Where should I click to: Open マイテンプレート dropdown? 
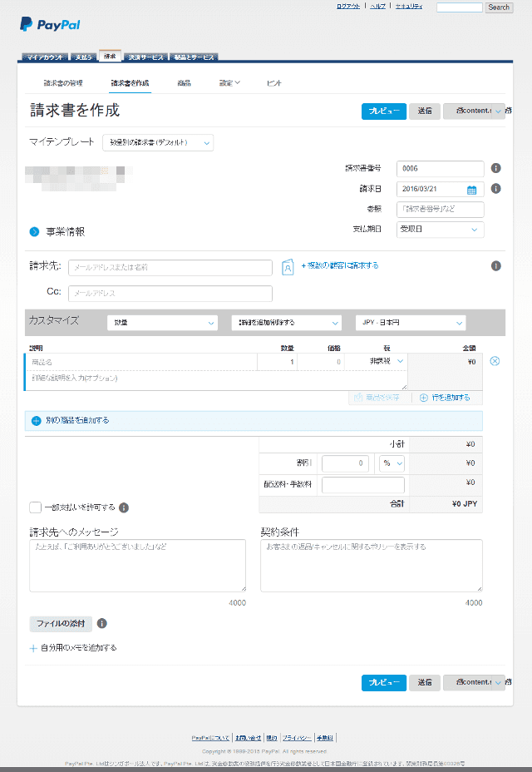(158, 143)
